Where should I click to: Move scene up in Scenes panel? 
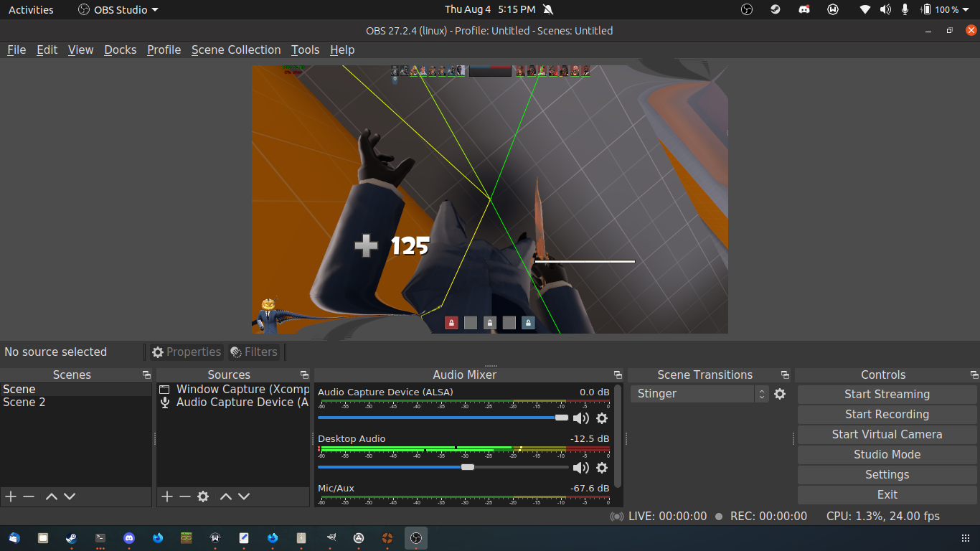click(52, 496)
